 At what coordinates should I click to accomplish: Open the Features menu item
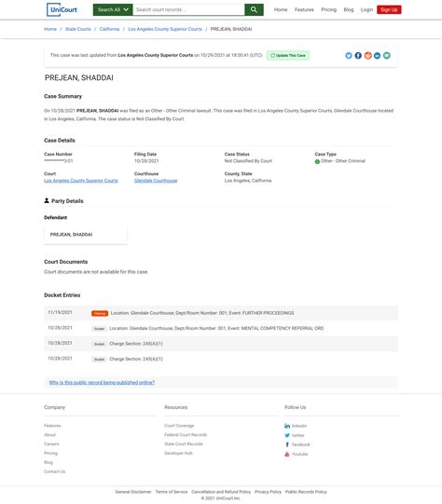[304, 9]
